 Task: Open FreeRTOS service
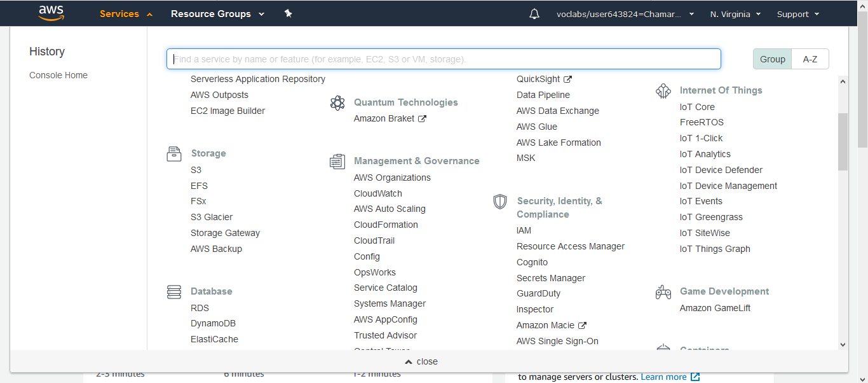[702, 122]
